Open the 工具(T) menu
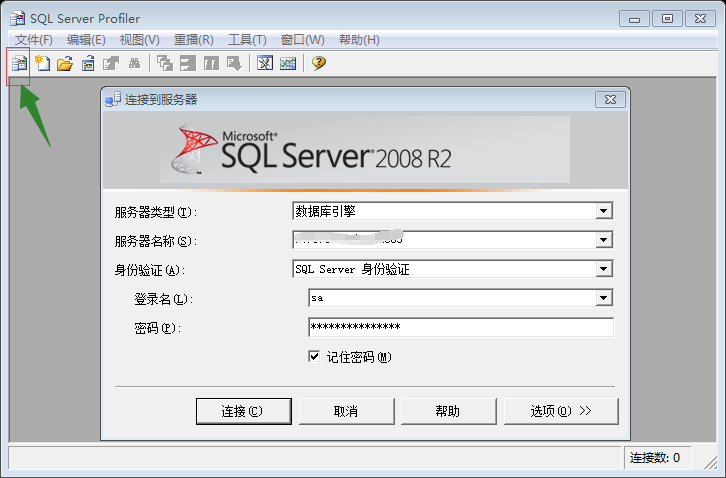The image size is (726, 478). click(247, 40)
